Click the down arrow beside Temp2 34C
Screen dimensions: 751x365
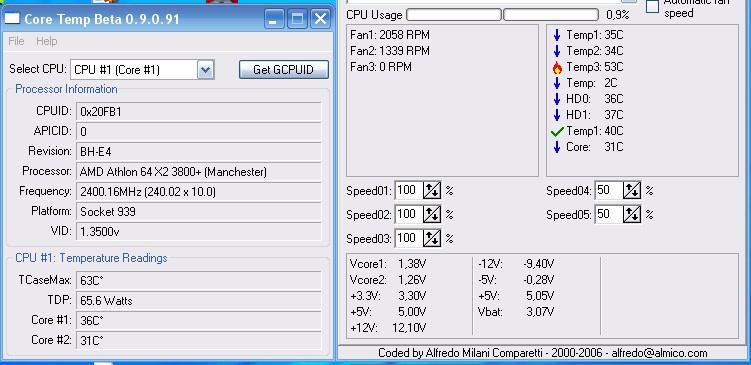point(557,51)
